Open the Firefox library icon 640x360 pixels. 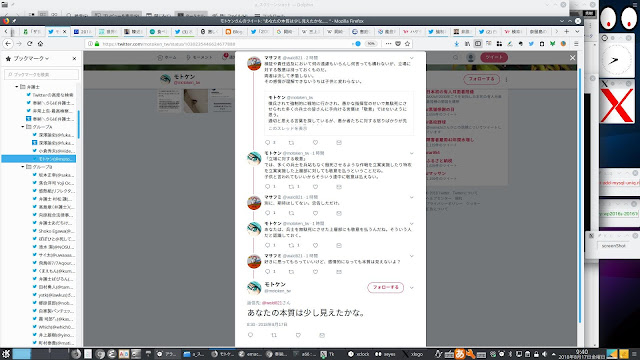coord(467,44)
